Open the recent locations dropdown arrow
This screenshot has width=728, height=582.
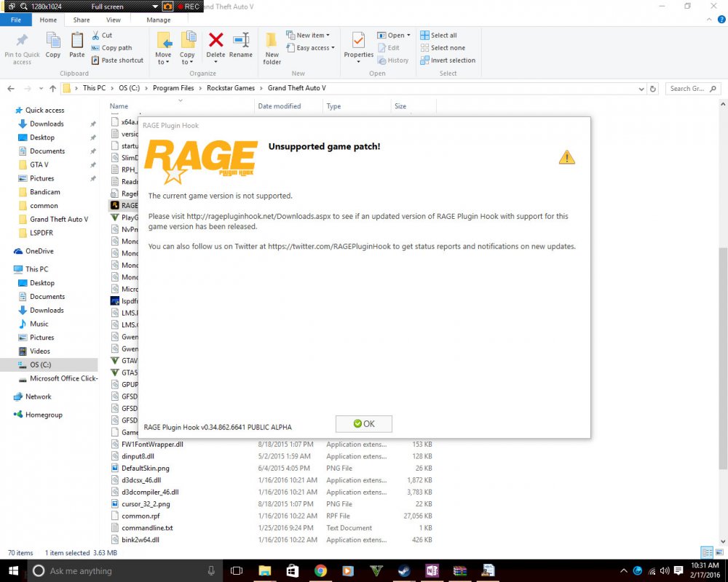[41, 88]
